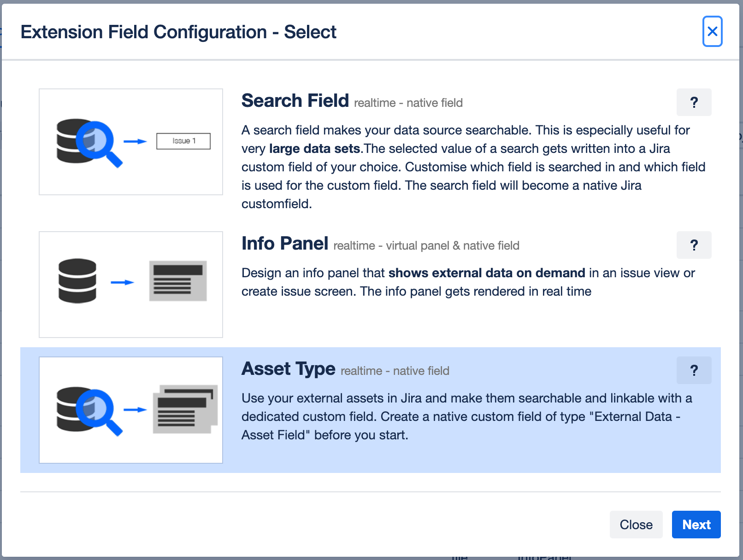Close the dialog with the X icon
The height and width of the screenshot is (560, 743).
click(712, 31)
